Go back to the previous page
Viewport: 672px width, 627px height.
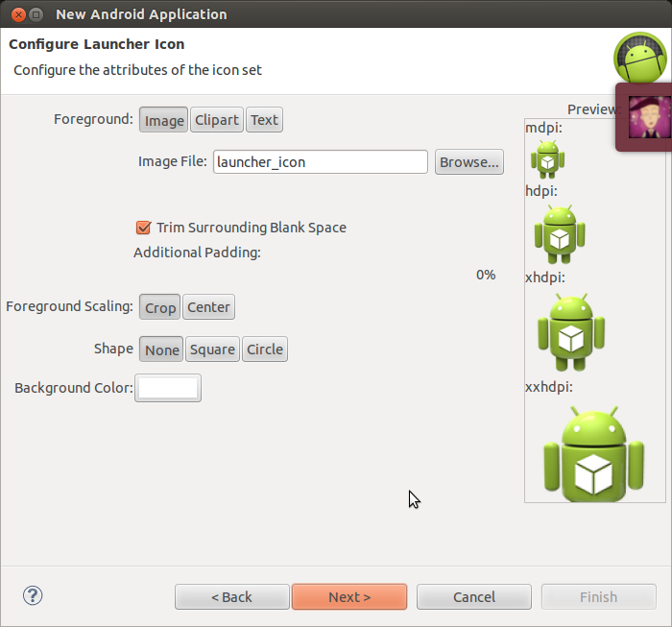(x=232, y=596)
